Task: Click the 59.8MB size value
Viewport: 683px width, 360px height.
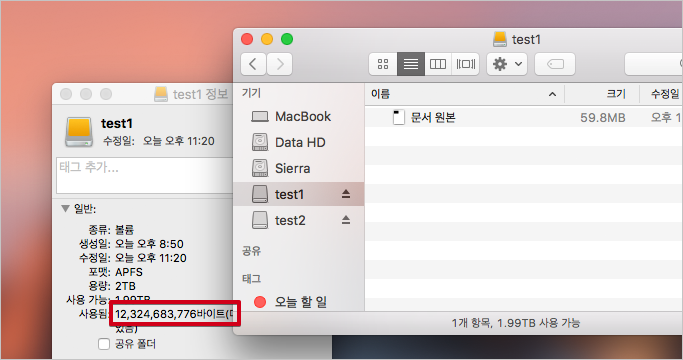Action: pyautogui.click(x=602, y=118)
